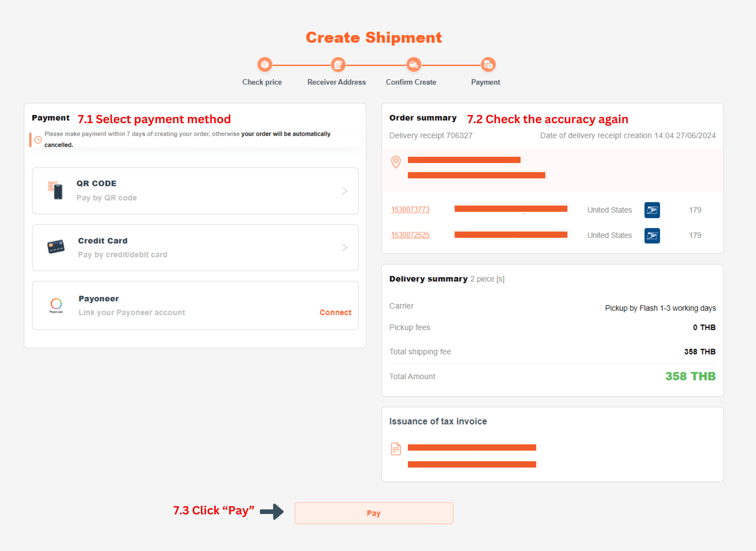Click the Confirm Create step icon
756x551 pixels.
point(413,65)
